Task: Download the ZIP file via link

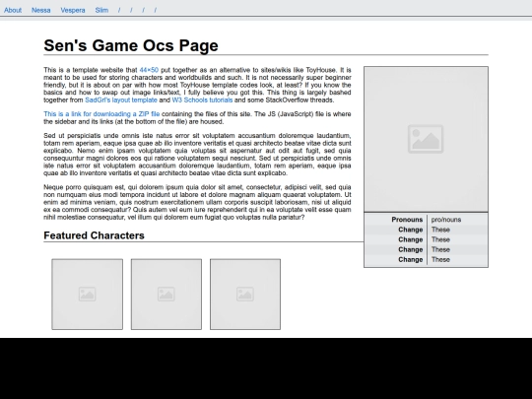Action: [101, 114]
